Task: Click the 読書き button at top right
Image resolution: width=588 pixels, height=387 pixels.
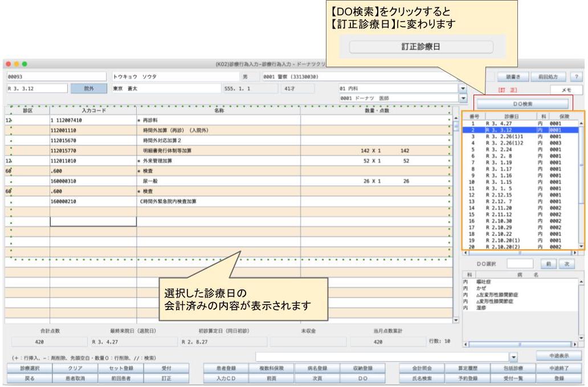Action: tap(514, 76)
